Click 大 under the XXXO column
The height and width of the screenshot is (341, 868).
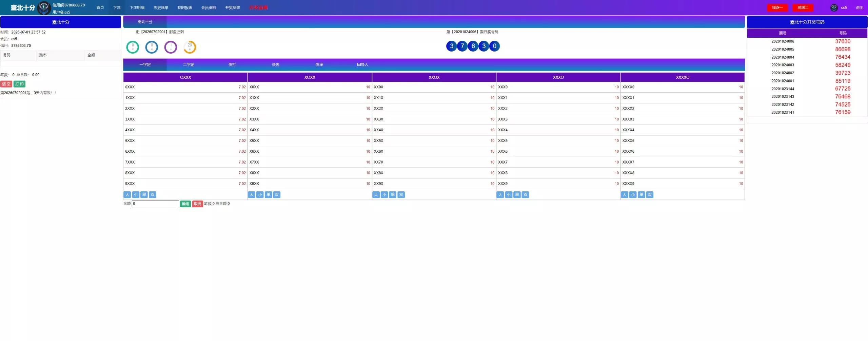pyautogui.click(x=500, y=195)
